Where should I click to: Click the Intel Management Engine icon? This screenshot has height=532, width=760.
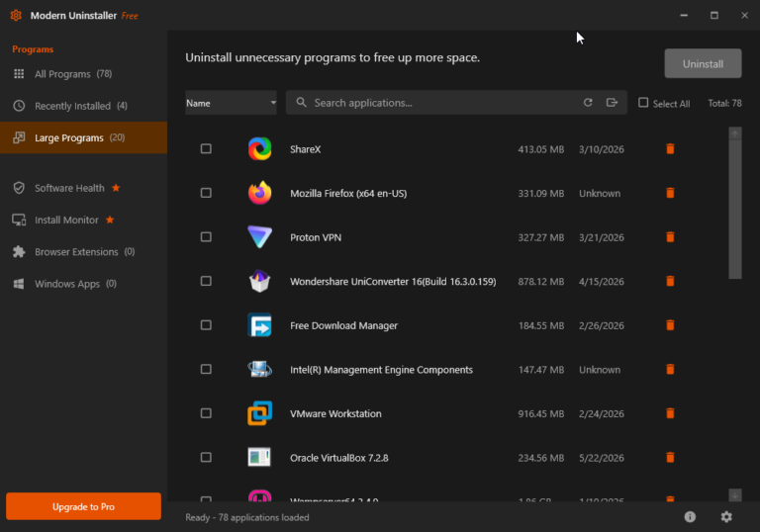(x=260, y=369)
